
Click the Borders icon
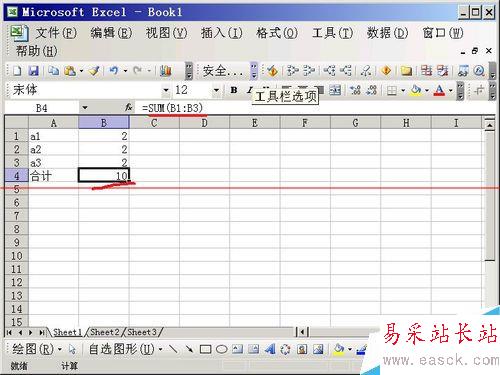392,90
